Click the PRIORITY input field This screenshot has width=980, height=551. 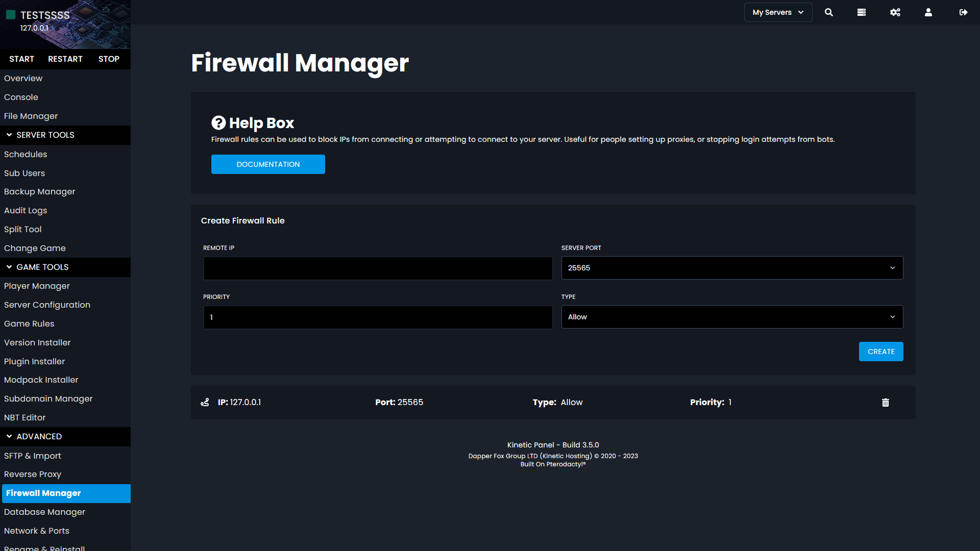[x=378, y=317]
